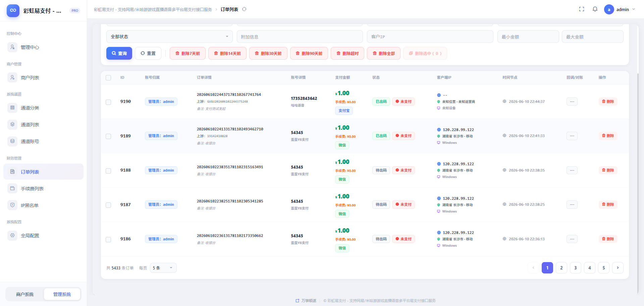The width and height of the screenshot is (644, 306).
Task: Click 删除7天前 button
Action: coord(188,53)
